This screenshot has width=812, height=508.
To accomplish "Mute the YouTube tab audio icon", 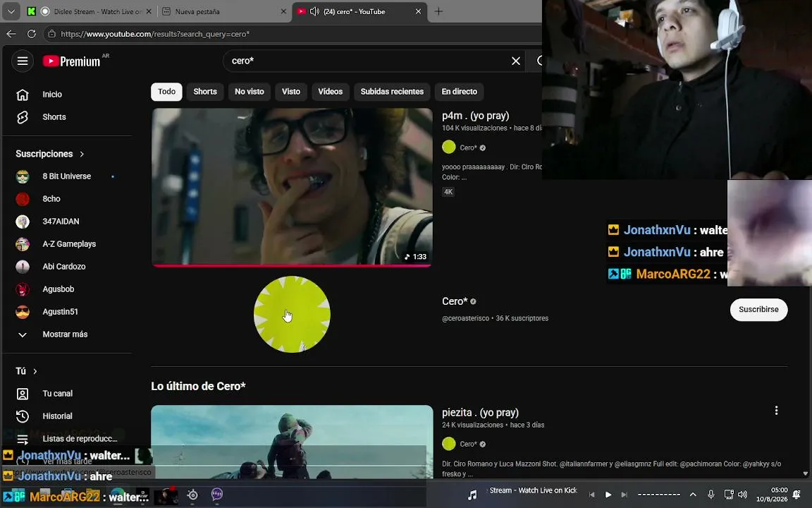I will [314, 11].
